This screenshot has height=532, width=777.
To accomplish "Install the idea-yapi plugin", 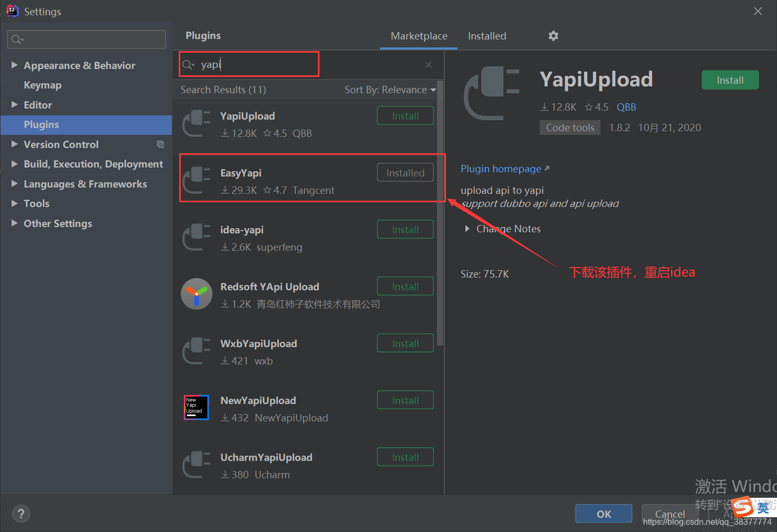I will [405, 230].
